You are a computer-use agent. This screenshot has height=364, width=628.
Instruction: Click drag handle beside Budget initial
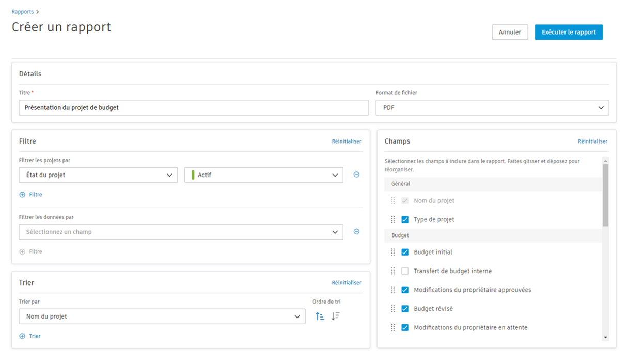[393, 252]
